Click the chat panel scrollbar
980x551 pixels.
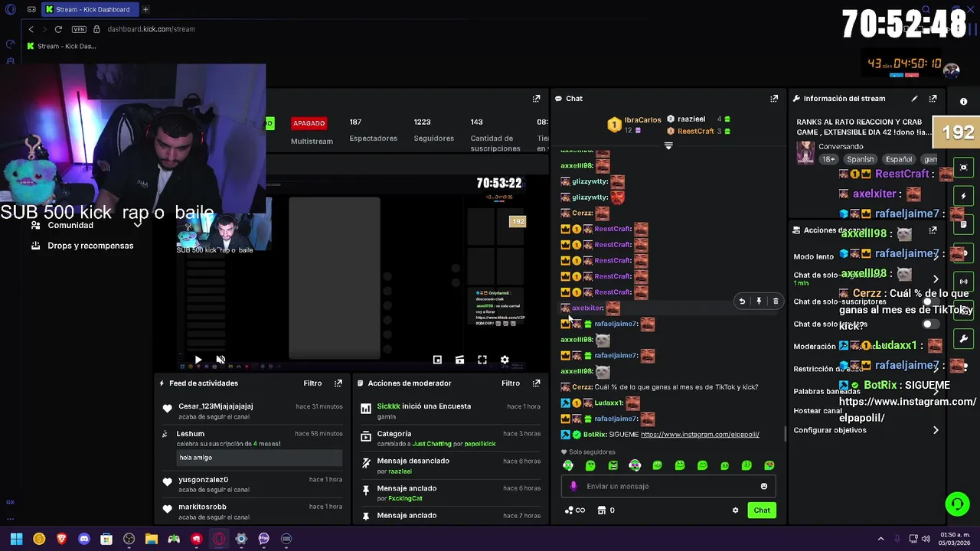coord(786,433)
